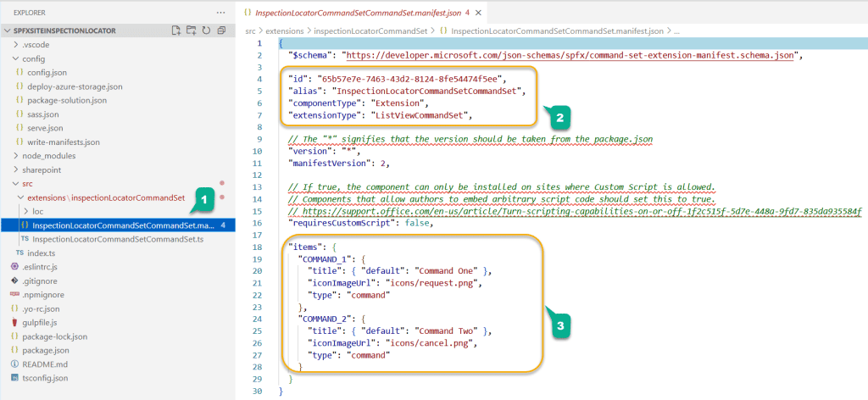
Task: Open serve.json file
Action: point(43,128)
